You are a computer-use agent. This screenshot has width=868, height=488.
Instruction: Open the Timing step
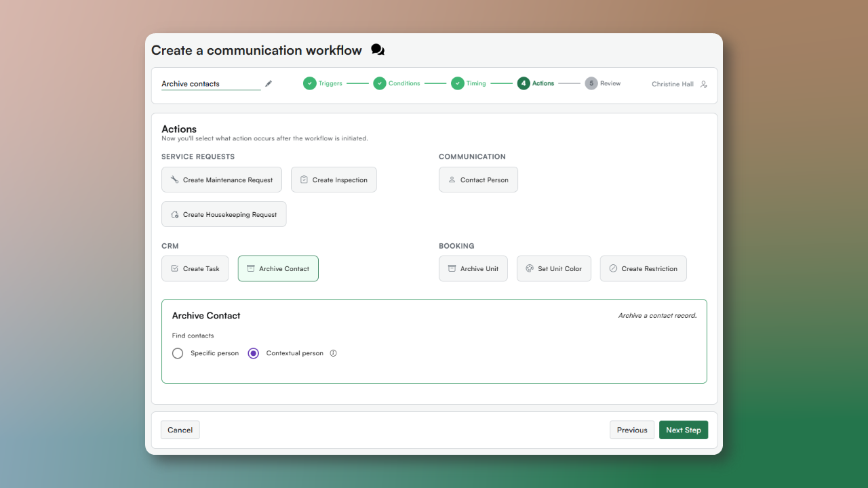(469, 83)
